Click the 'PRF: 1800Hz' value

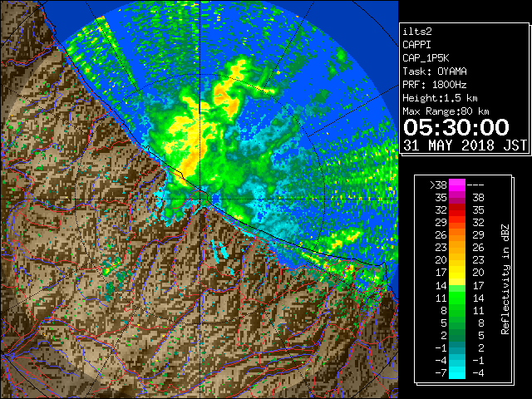(435, 85)
